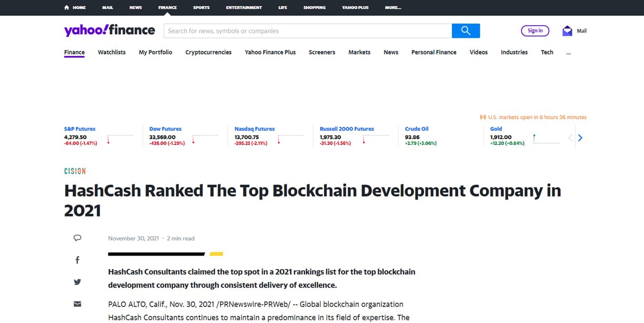Click the right chevron to scroll ticker strip
The height and width of the screenshot is (323, 644).
click(x=580, y=138)
